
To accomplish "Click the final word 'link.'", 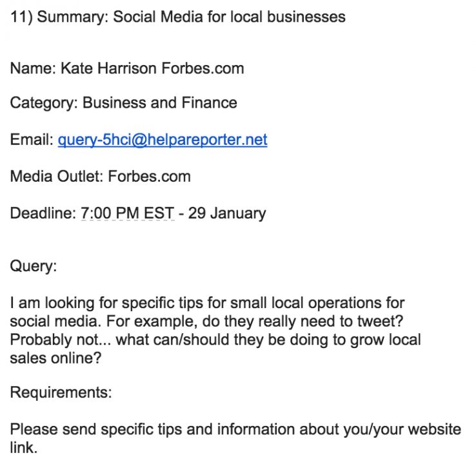I will point(23,448).
